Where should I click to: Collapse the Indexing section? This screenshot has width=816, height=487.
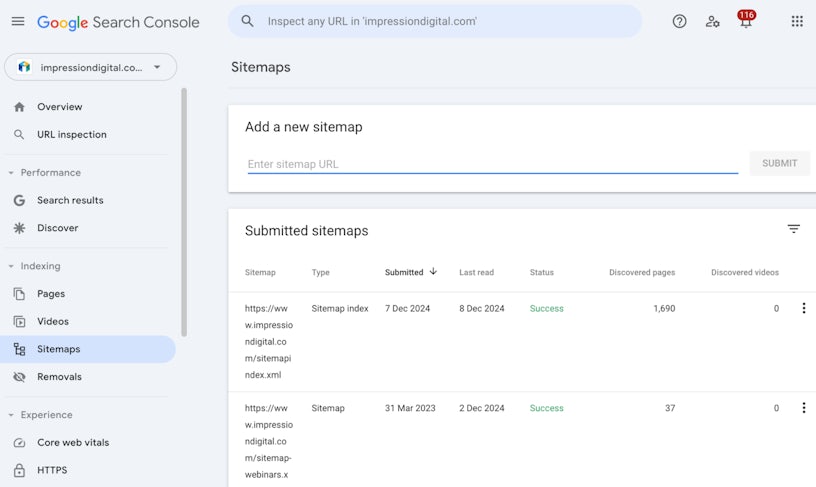12,267
